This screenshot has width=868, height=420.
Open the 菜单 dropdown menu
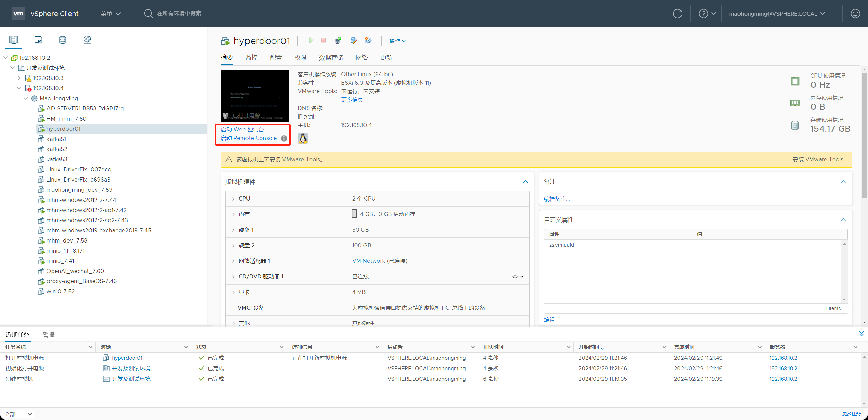point(111,14)
